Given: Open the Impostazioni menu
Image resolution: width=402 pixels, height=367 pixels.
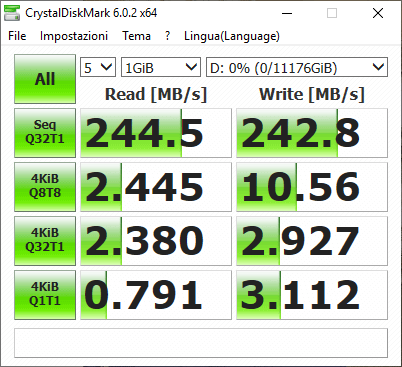Looking at the screenshot, I should [74, 36].
